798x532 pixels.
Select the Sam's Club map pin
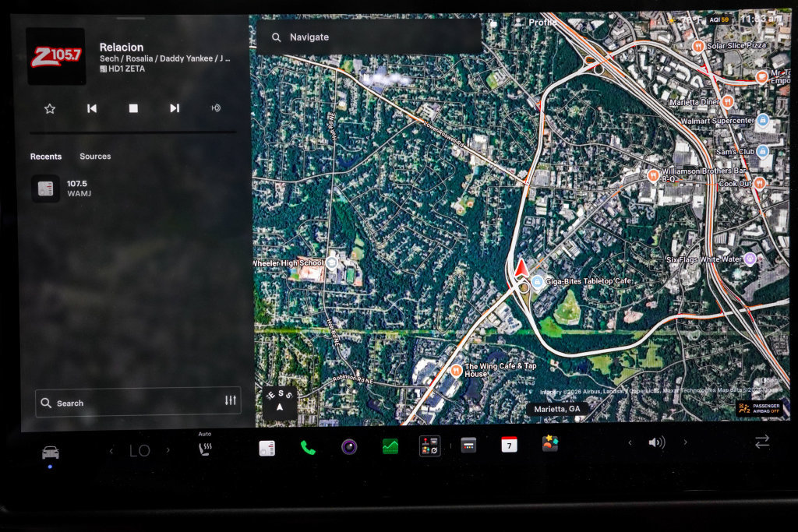coord(762,151)
